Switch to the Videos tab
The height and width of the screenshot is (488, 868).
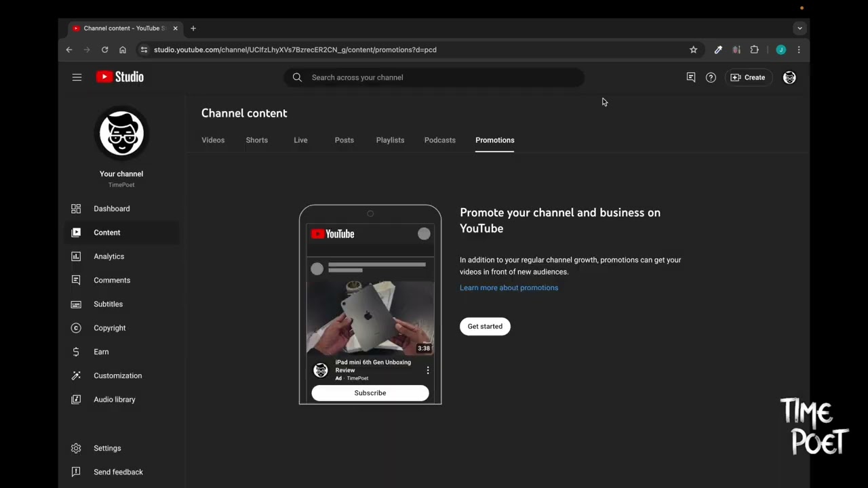(213, 140)
